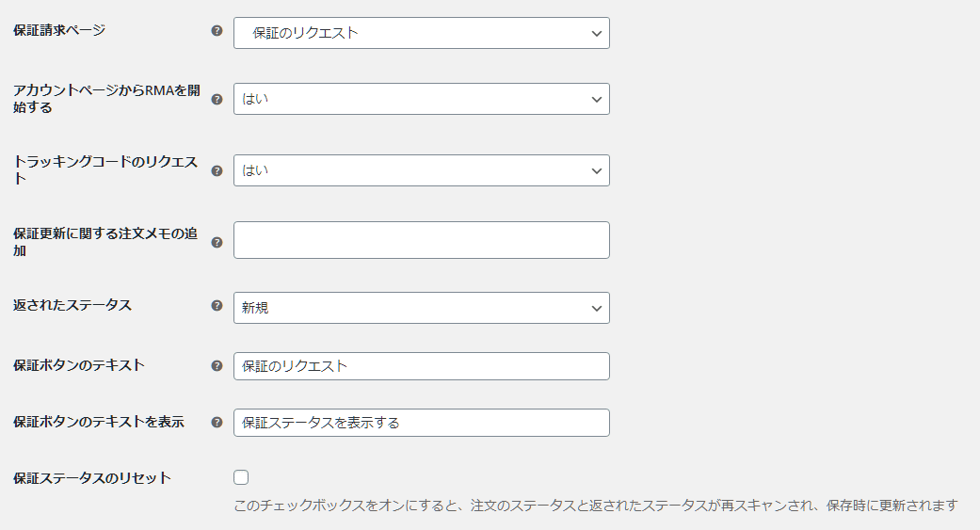Viewport: 980px width, 530px height.
Task: Click the chevron arrow on 新規 dropdown
Action: 596,308
